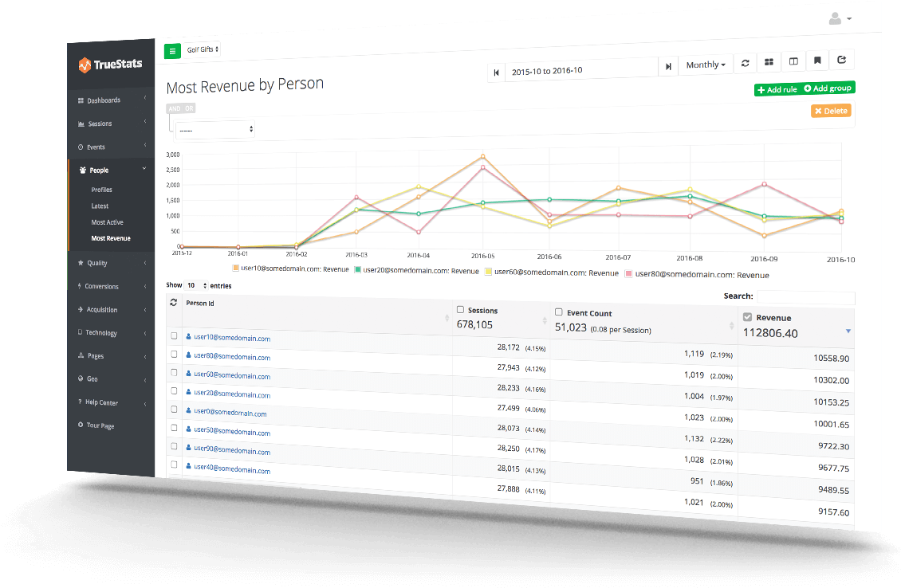The height and width of the screenshot is (588, 901).
Task: Open the user10@somedomain.com profile link
Action: pyautogui.click(x=231, y=338)
